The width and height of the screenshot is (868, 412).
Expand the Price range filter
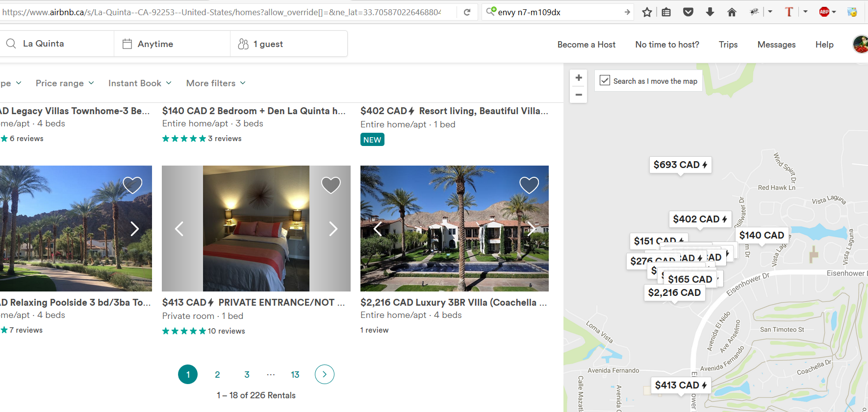point(65,83)
